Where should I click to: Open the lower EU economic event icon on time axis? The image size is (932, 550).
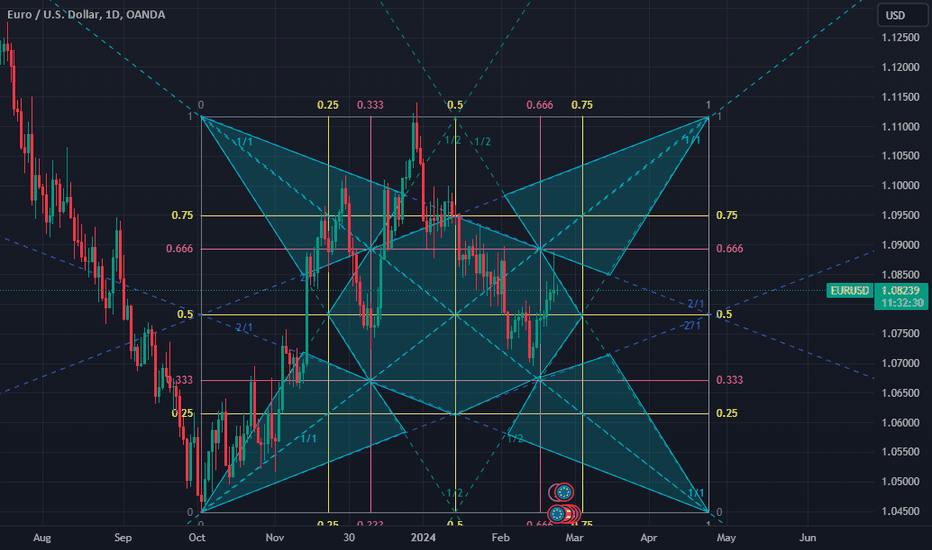click(x=558, y=513)
